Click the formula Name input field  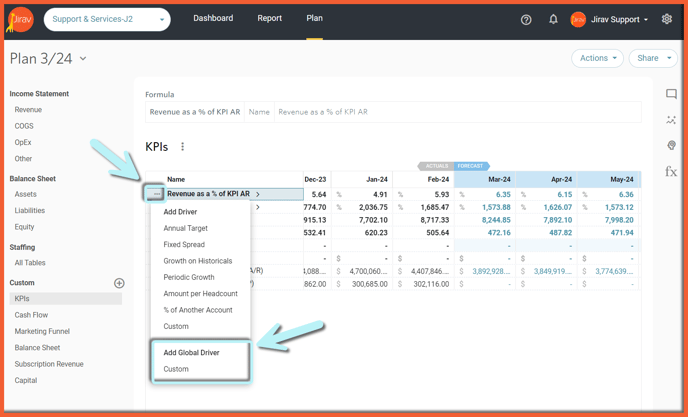[458, 112]
